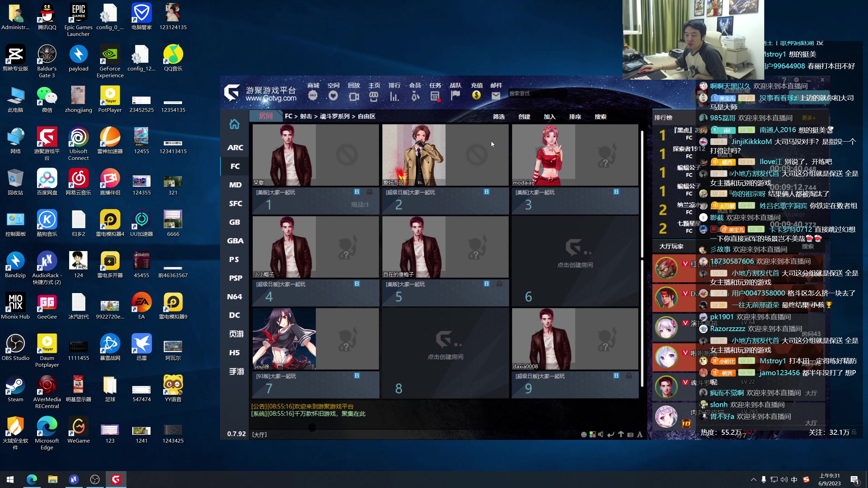
Task: Open the 任务 tasks icon
Action: 435,92
